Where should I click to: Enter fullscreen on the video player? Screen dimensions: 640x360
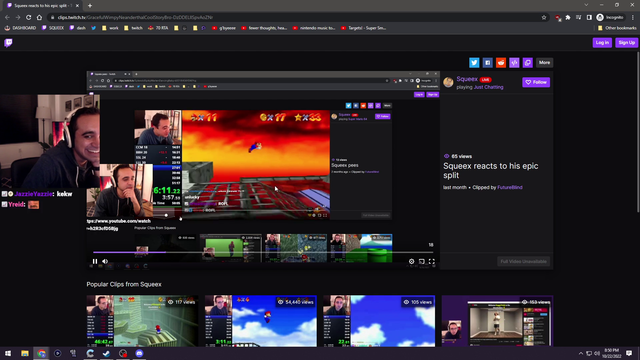432,261
